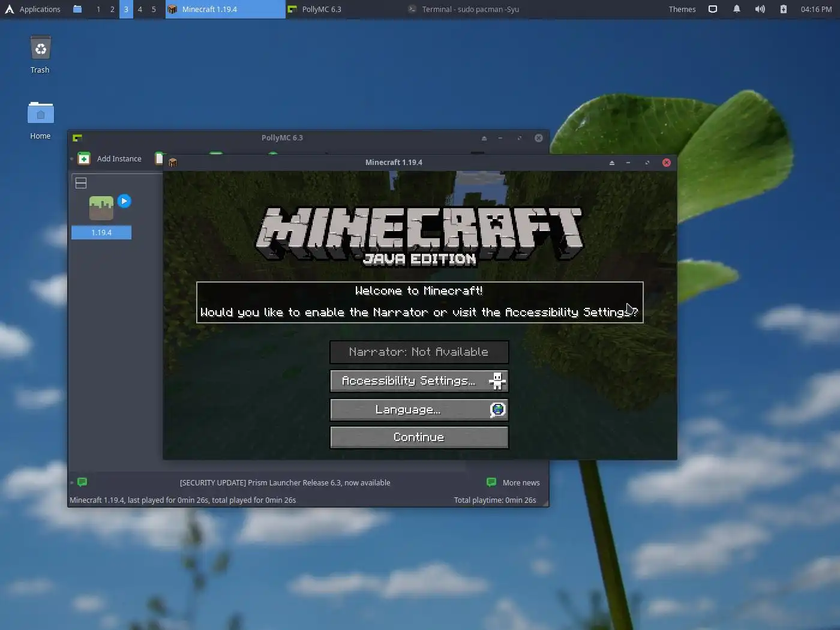
Task: Select the 1.19.4 instance label
Action: coord(101,232)
